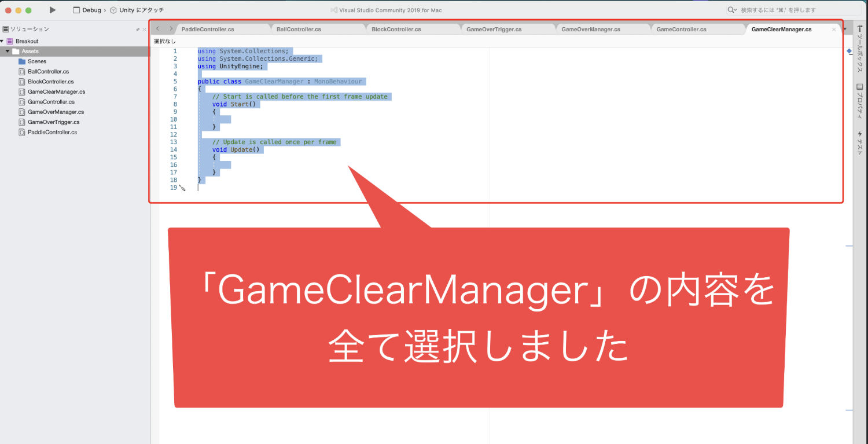Click the pencil icon beside line 19
This screenshot has width=868, height=444.
pyautogui.click(x=182, y=188)
